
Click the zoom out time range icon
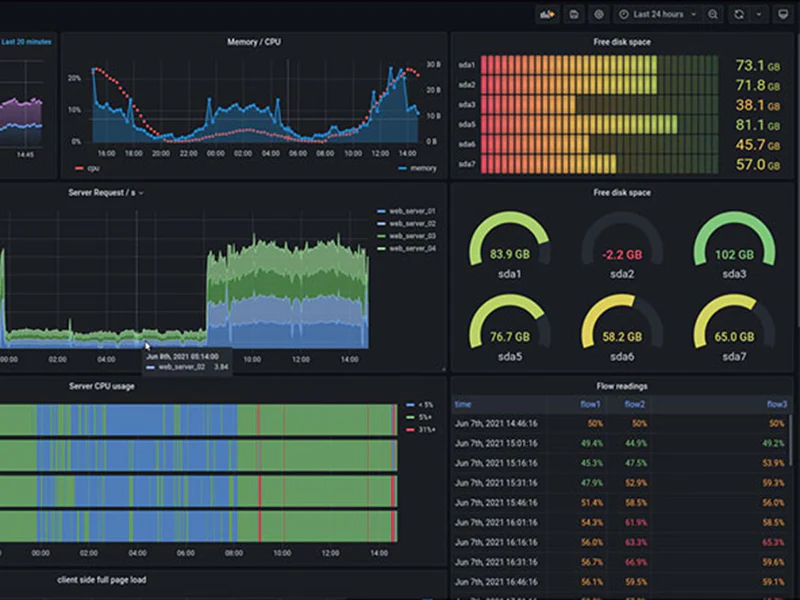[x=713, y=14]
